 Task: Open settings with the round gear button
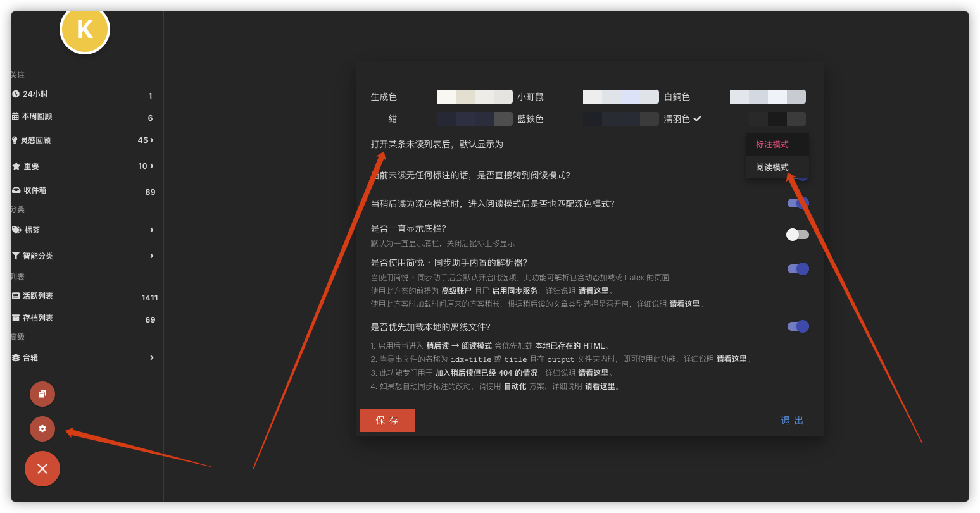[x=42, y=429]
